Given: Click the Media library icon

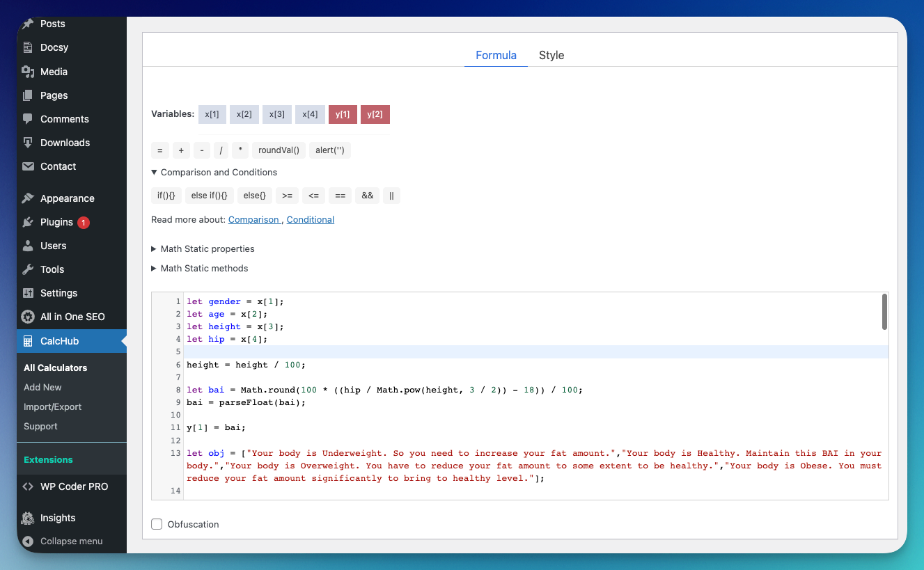Looking at the screenshot, I should pyautogui.click(x=28, y=72).
